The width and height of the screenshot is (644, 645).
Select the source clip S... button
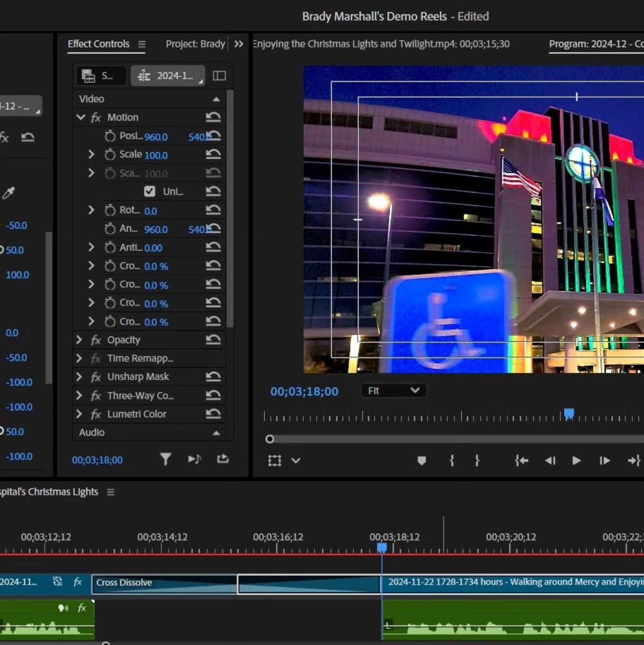click(x=101, y=76)
